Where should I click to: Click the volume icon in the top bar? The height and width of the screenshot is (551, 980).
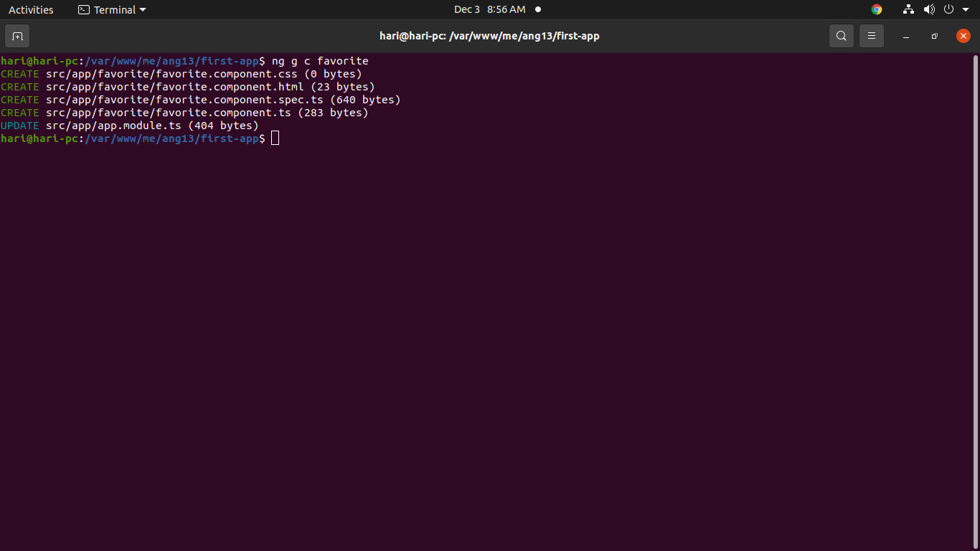pos(929,9)
